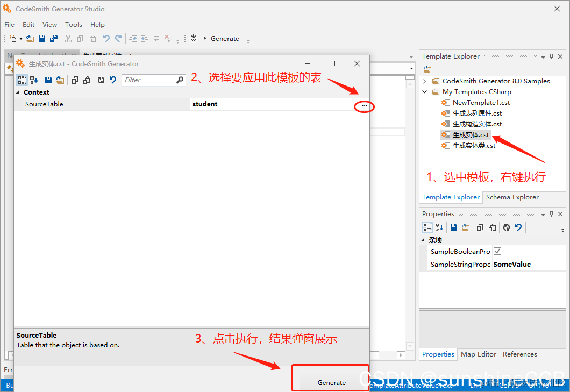Click the Redo icon in main toolbar
Viewport: 570px width, 392px height.
pyautogui.click(x=118, y=39)
